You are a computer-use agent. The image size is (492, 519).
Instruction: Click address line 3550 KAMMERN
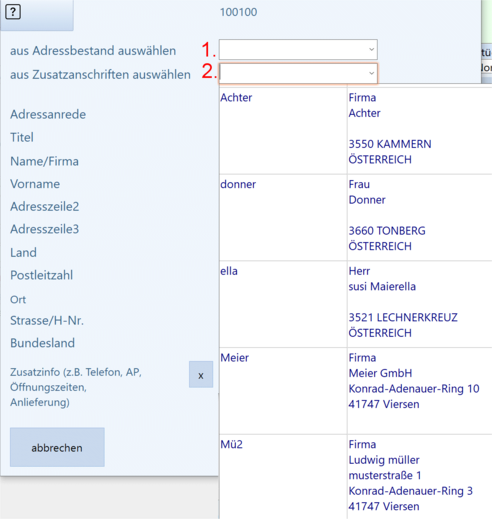click(390, 144)
